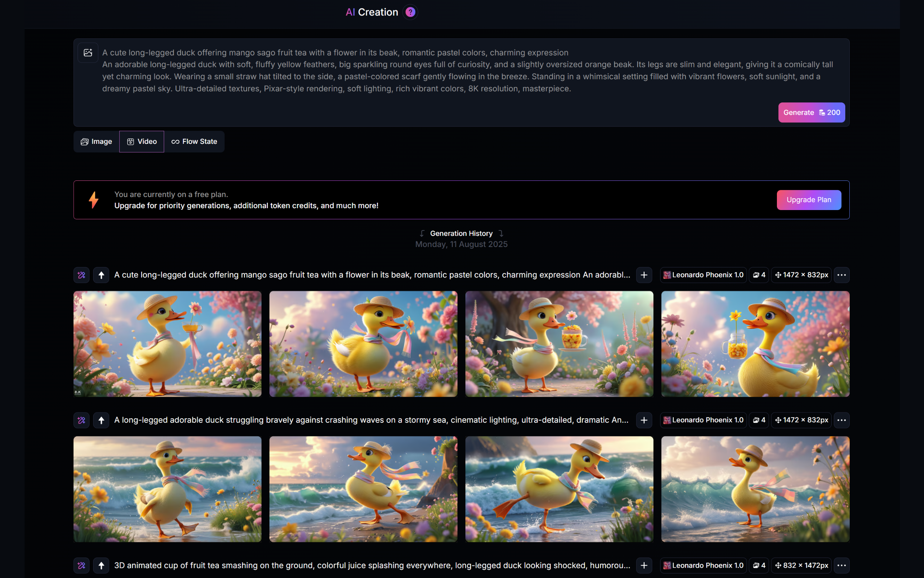
Task: Reuse the stormy sea prompt with the up arrow
Action: click(101, 420)
